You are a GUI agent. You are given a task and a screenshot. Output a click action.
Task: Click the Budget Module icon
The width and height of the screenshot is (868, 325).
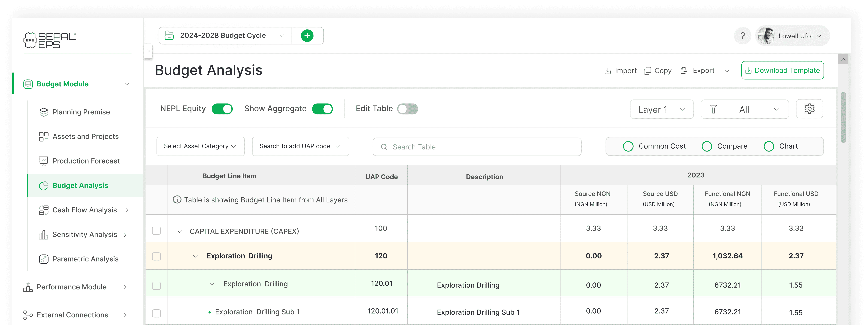point(28,84)
